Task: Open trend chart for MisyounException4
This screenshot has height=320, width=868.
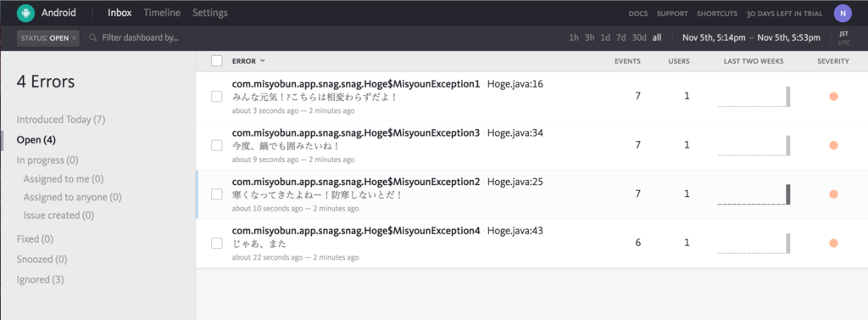Action: point(754,243)
